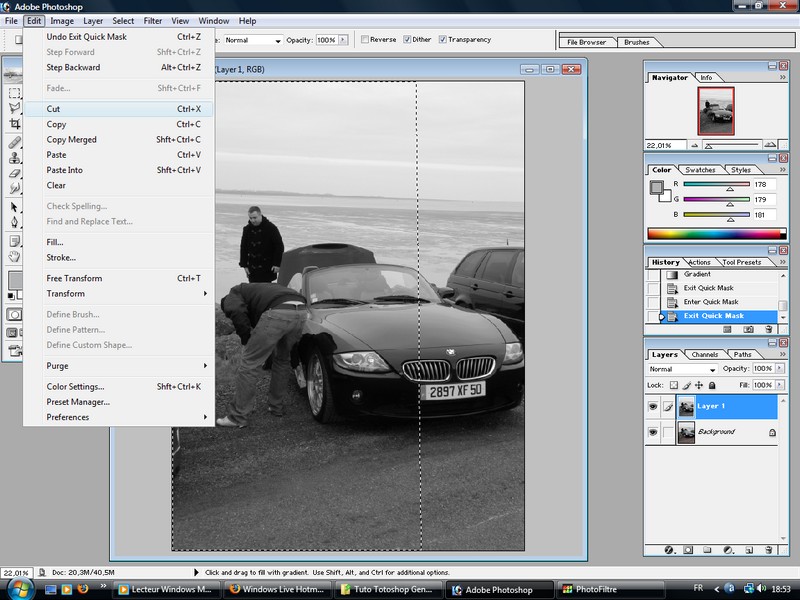
Task: Create new fill or adjustment layer
Action: point(729,550)
